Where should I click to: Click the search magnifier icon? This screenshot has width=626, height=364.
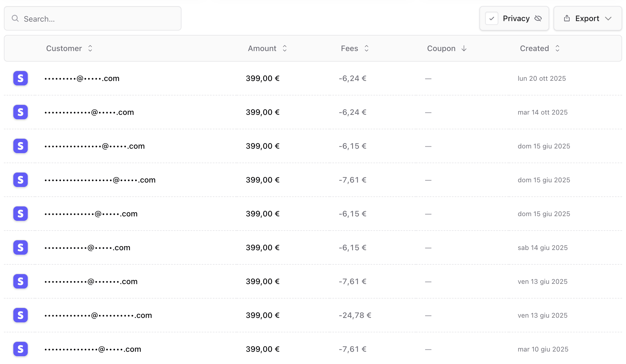[x=16, y=18]
